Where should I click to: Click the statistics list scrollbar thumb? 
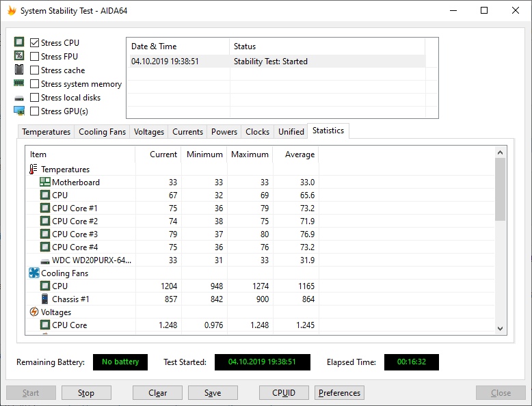(500, 189)
